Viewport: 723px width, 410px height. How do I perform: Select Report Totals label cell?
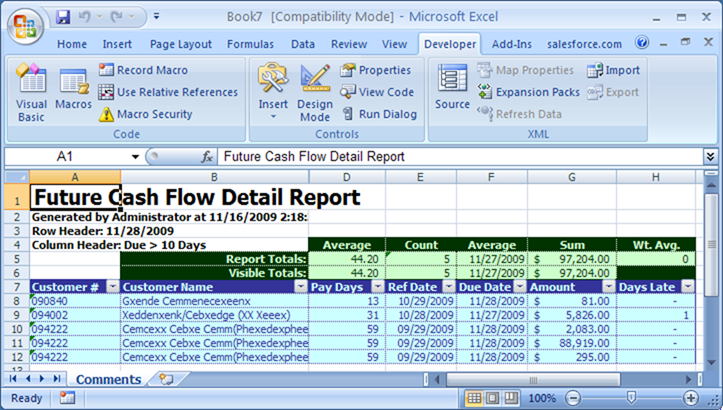coord(214,259)
